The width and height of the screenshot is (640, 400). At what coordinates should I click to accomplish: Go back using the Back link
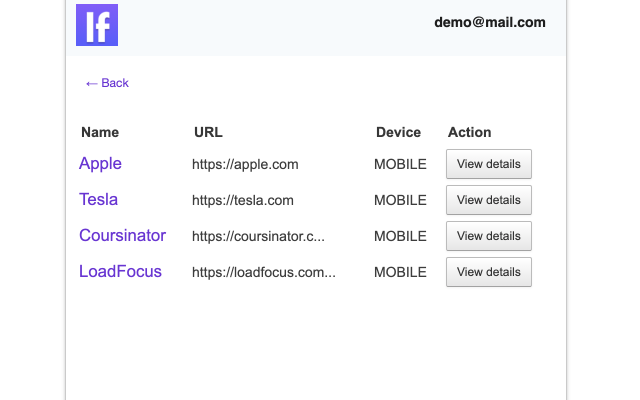tap(107, 83)
